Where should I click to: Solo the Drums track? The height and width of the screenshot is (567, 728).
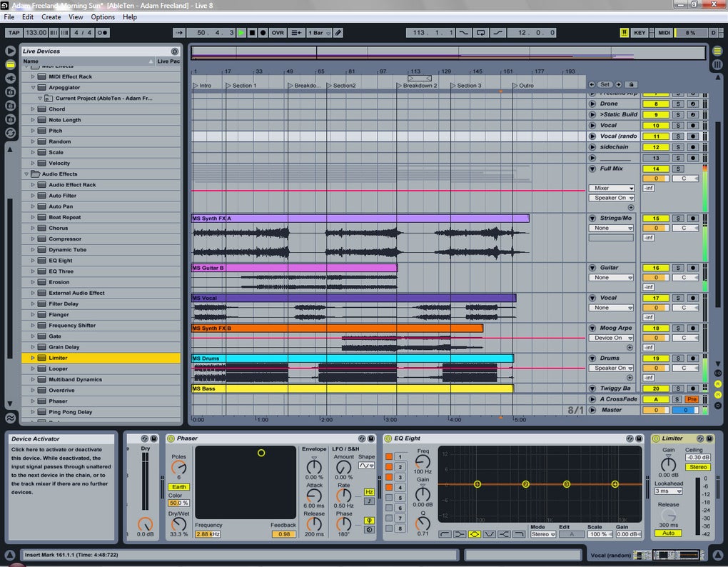(x=678, y=358)
